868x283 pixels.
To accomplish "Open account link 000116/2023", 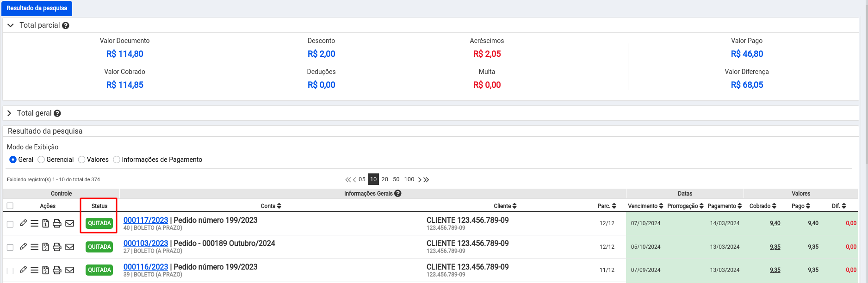I will (146, 267).
